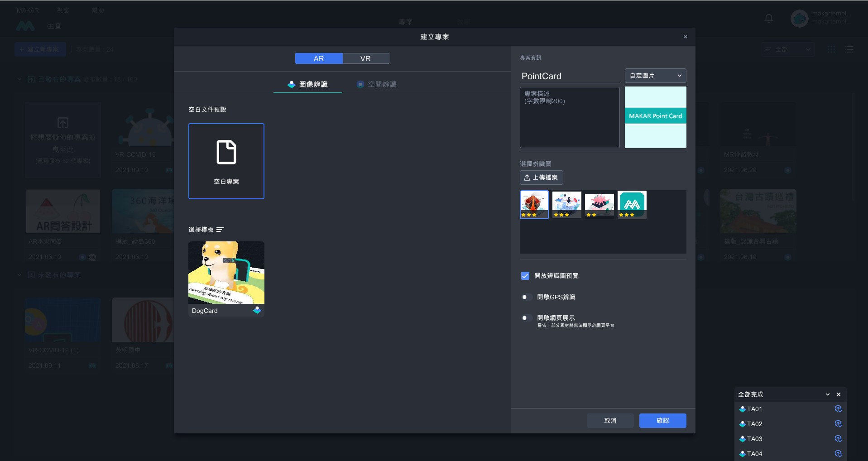The image size is (868, 461).
Task: Open the 全部 filter dropdown in main window
Action: pyautogui.click(x=788, y=49)
